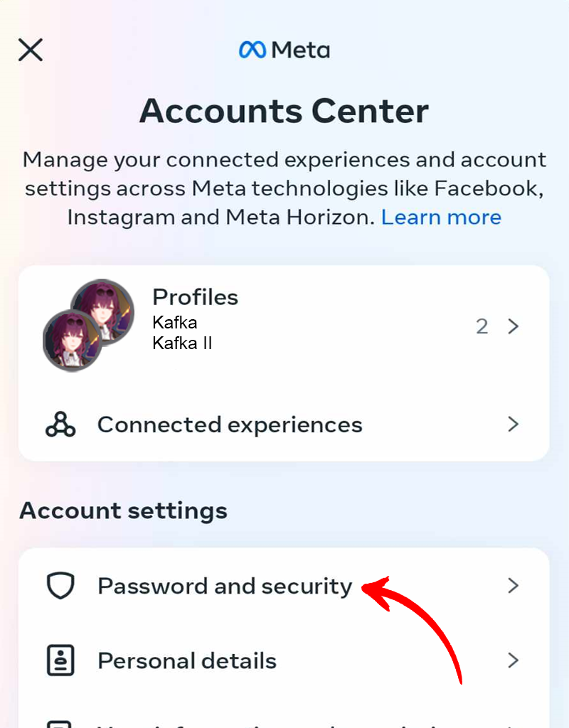Expand Personal details using its chevron
Screen dimensions: 569x728
(514, 660)
